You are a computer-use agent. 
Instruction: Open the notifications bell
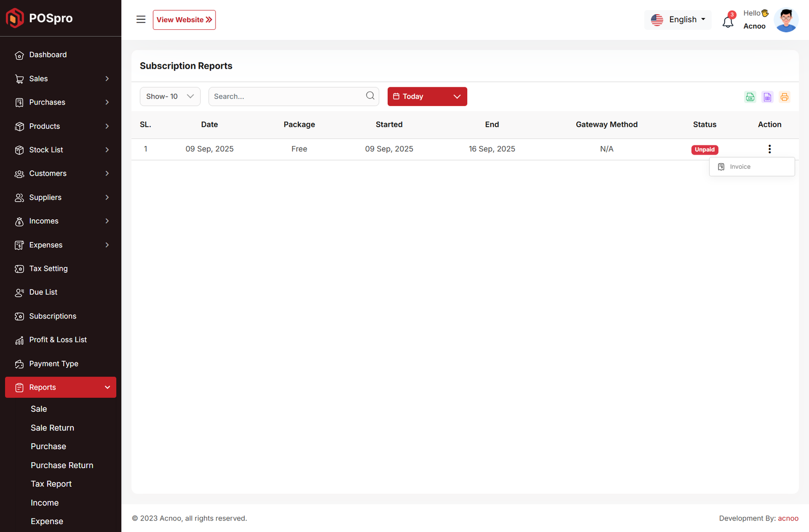coord(728,21)
